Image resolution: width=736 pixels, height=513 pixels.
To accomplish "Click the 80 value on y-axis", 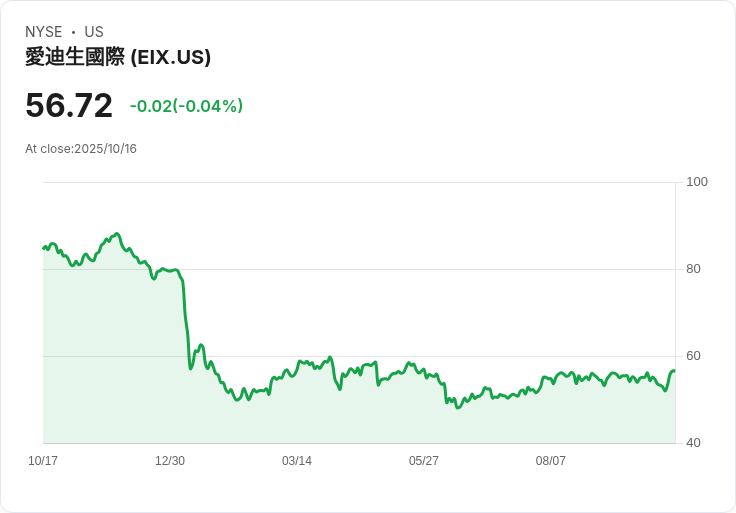I will coord(693,269).
